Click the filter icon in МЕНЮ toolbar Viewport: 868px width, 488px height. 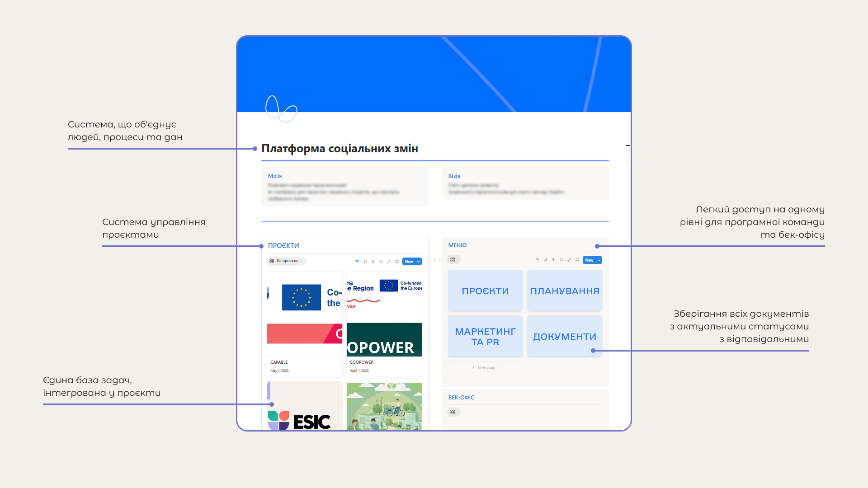[538, 260]
